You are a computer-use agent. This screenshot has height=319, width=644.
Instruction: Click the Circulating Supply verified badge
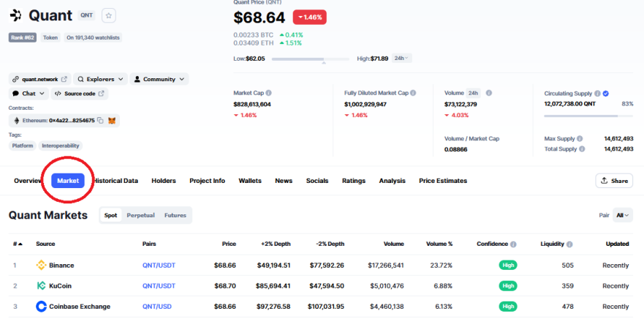click(605, 94)
